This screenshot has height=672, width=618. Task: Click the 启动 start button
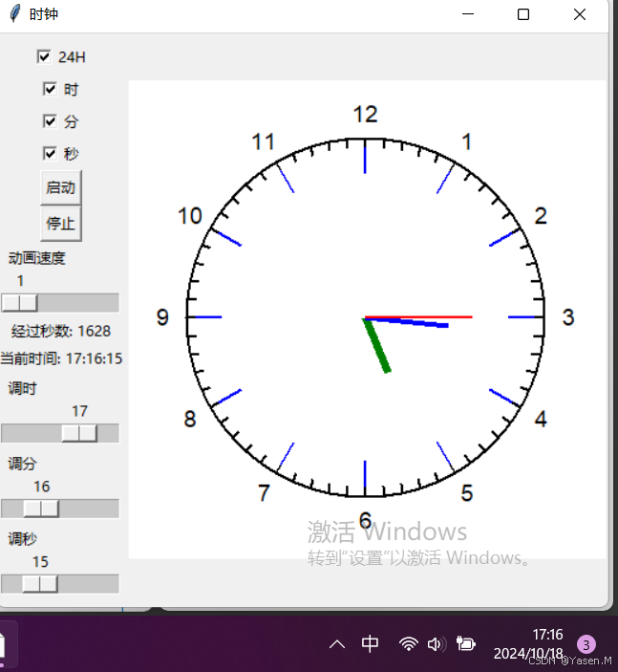tap(61, 187)
